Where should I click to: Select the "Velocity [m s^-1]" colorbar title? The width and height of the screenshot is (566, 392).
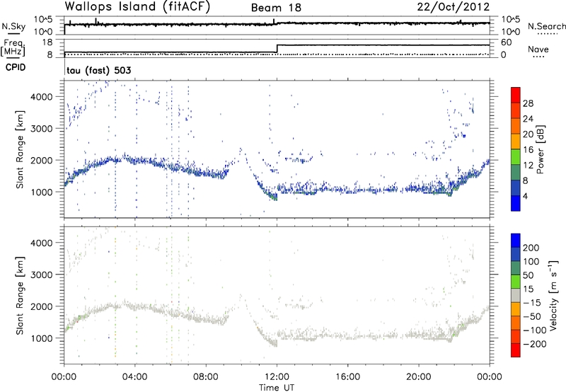pos(554,294)
